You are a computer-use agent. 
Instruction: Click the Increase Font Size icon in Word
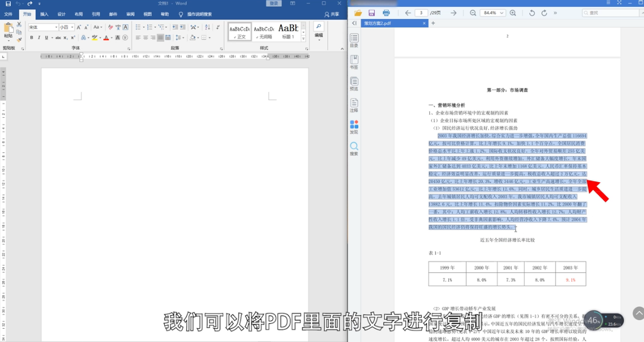coord(79,27)
